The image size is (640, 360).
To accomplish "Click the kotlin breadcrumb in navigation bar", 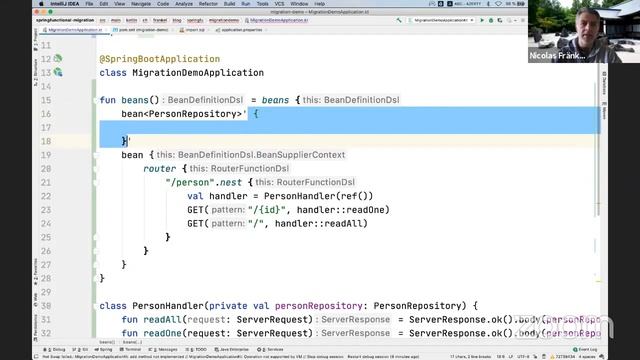I will coord(131,20).
